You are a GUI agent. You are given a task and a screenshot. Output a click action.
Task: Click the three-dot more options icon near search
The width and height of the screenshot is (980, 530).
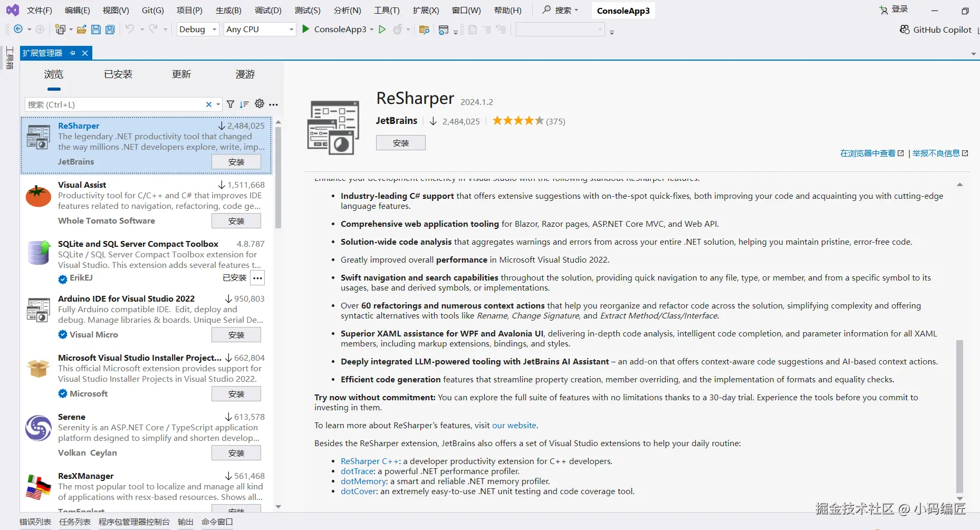point(273,104)
